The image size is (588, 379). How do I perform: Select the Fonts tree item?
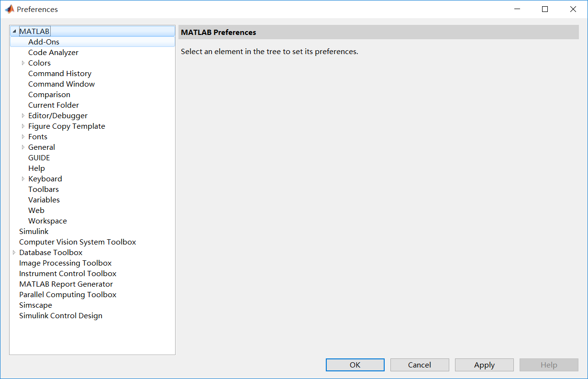(38, 137)
